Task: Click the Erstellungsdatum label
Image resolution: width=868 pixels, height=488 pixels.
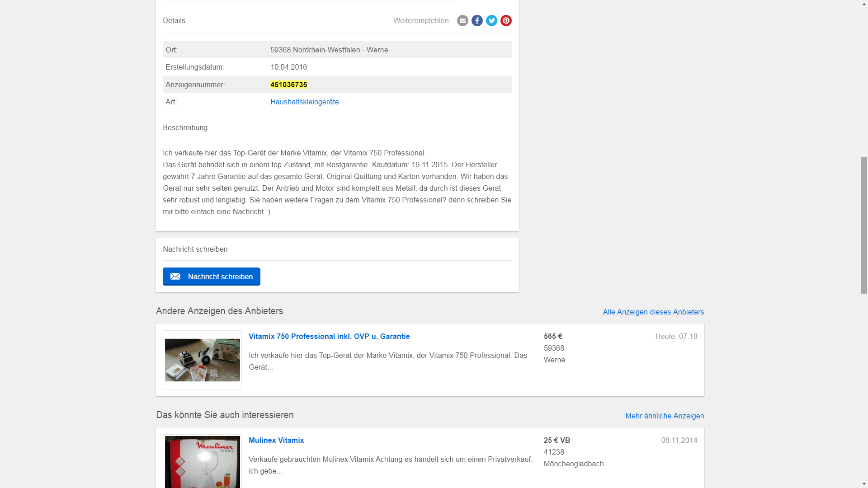Action: pyautogui.click(x=195, y=67)
